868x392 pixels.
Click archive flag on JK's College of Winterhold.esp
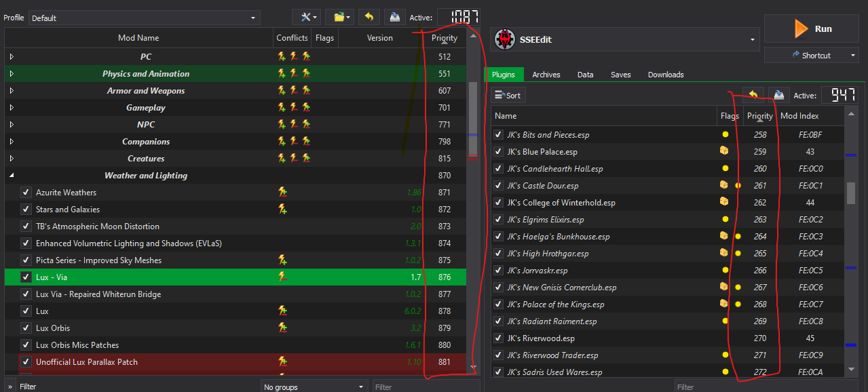724,202
